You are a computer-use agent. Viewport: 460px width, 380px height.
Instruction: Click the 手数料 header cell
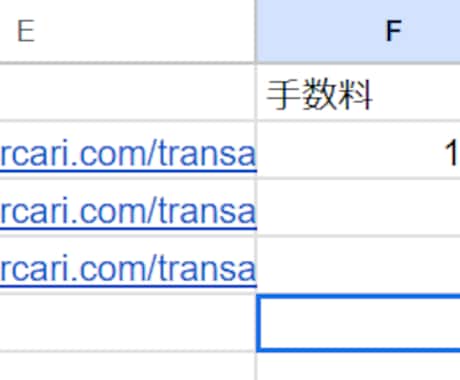358,92
